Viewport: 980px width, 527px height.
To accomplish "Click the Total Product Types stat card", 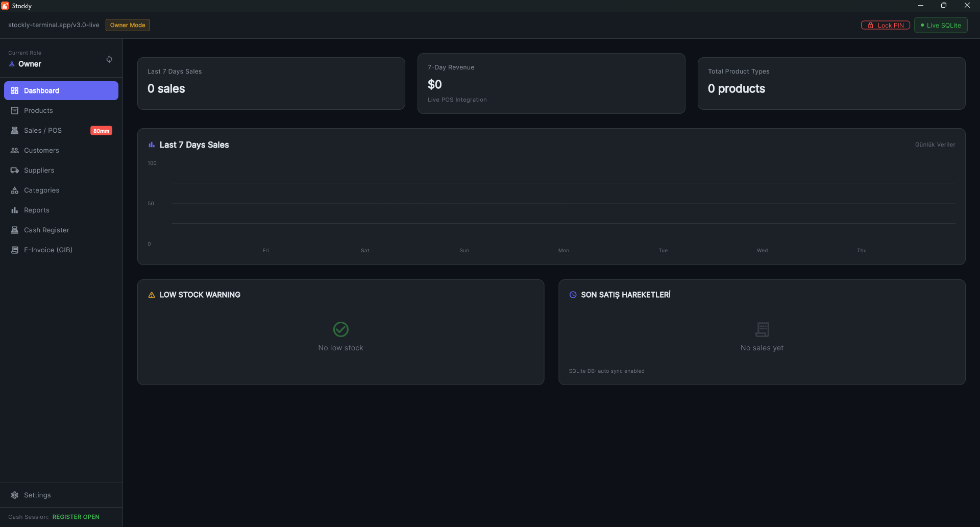I will (831, 83).
